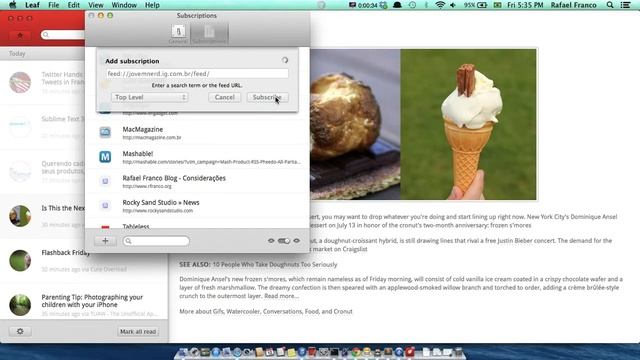Open the Edit menu
This screenshot has width=640, height=360.
[x=73, y=5]
